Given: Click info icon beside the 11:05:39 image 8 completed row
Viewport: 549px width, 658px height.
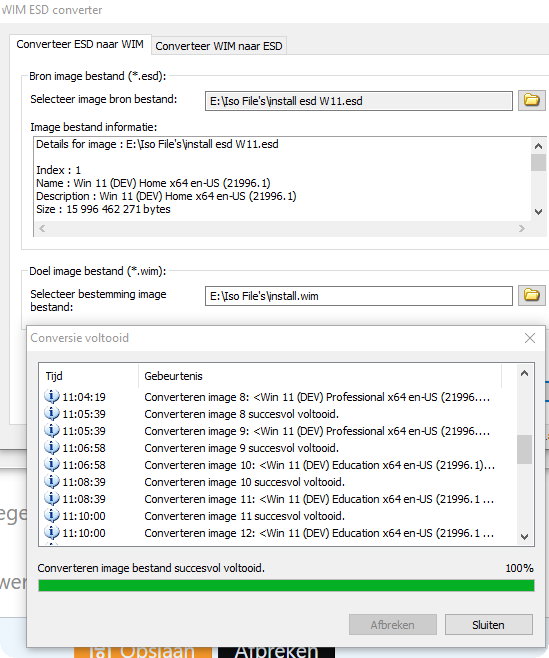Looking at the screenshot, I should click(x=52, y=414).
